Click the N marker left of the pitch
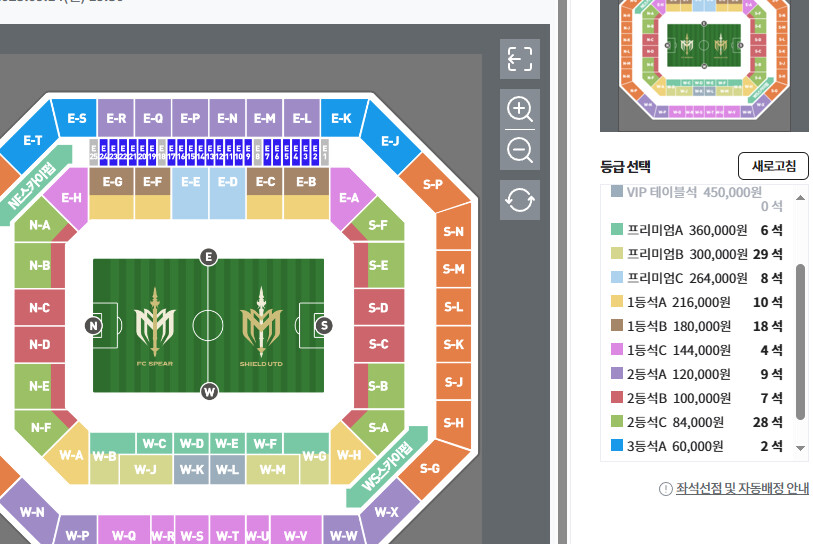Screen dimensions: 813x544 pos(93,325)
